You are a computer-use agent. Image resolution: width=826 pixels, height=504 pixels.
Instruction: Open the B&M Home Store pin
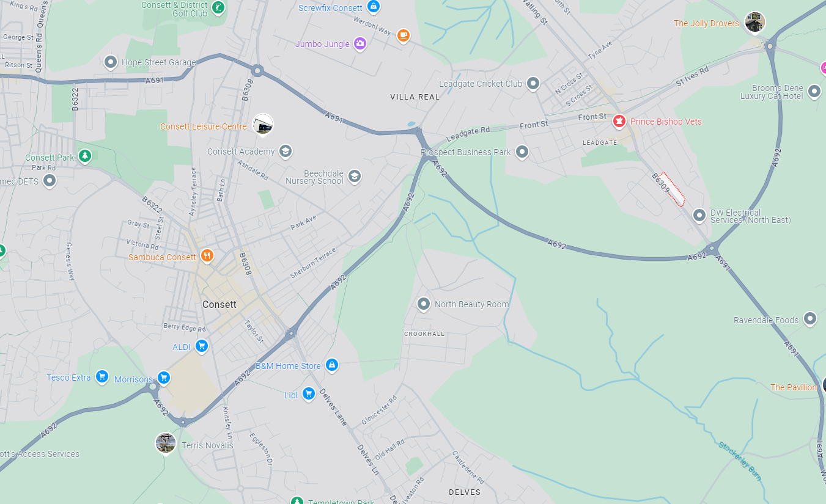331,365
